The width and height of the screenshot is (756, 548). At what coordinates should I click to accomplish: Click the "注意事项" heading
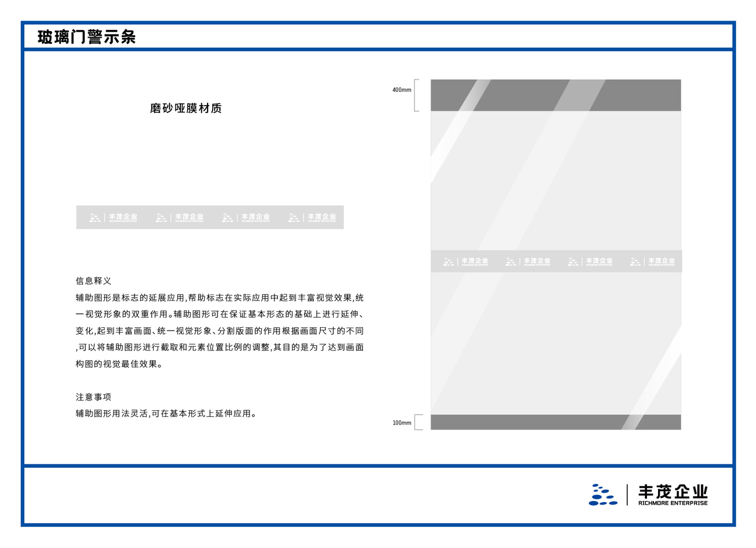(x=94, y=397)
